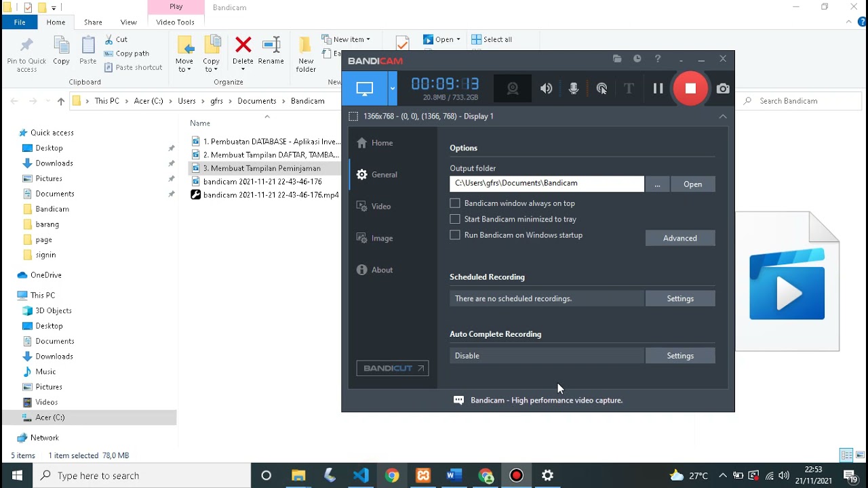
Task: Switch to the Video Tools tab
Action: point(175,22)
